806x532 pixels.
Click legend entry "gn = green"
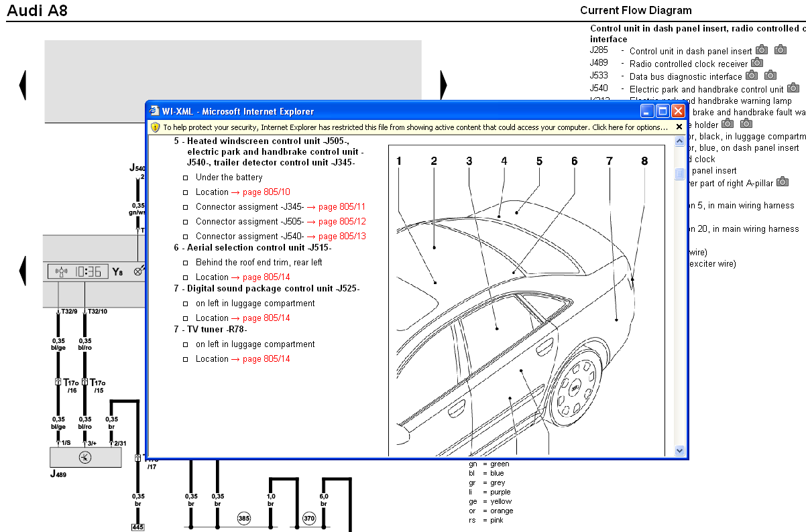489,464
